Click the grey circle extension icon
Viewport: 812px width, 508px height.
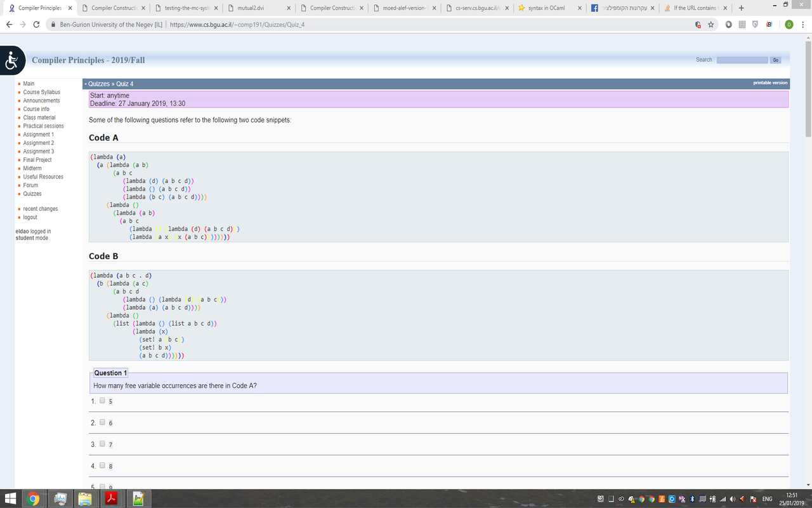point(728,25)
